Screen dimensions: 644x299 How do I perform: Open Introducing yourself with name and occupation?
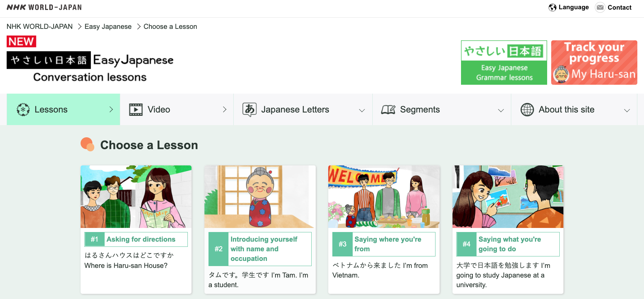coord(264,249)
